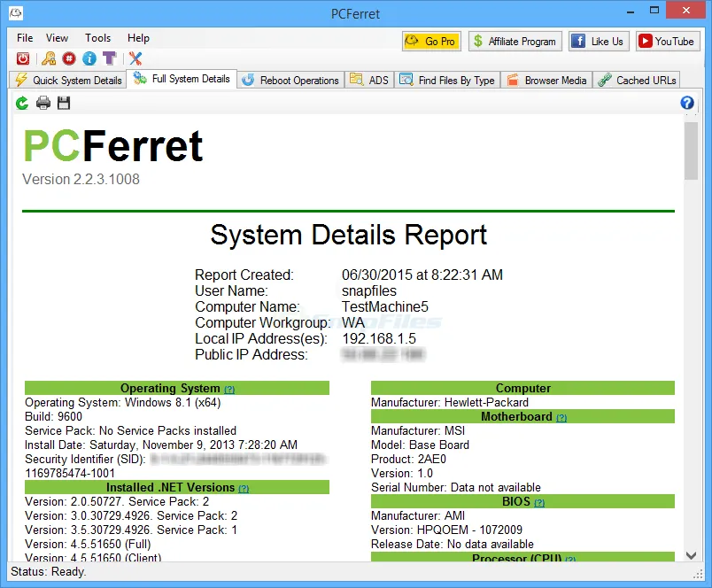Click the crossed screwdriver and wrench icon
The width and height of the screenshot is (712, 588).
click(x=135, y=58)
